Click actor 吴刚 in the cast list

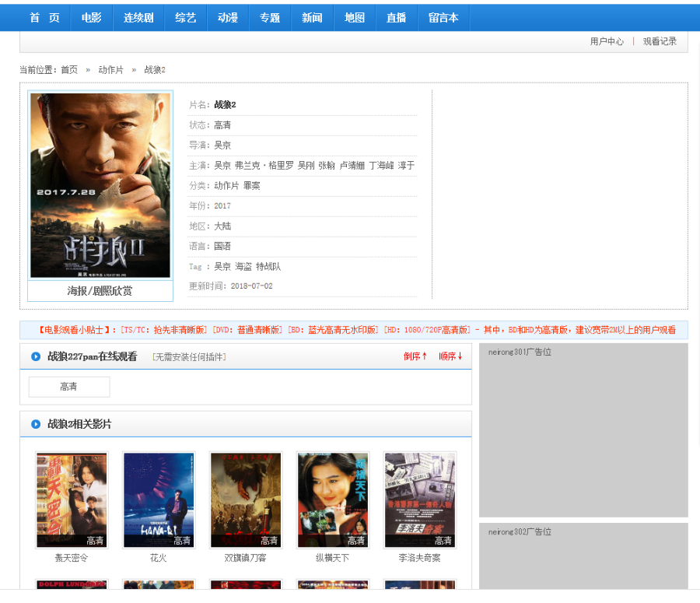point(306,166)
